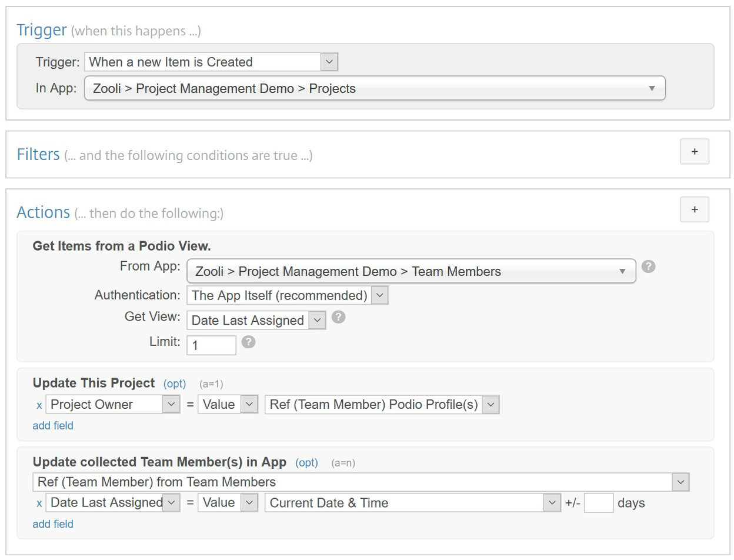Remove the Project Owner field row
The height and width of the screenshot is (560, 734).
[39, 405]
